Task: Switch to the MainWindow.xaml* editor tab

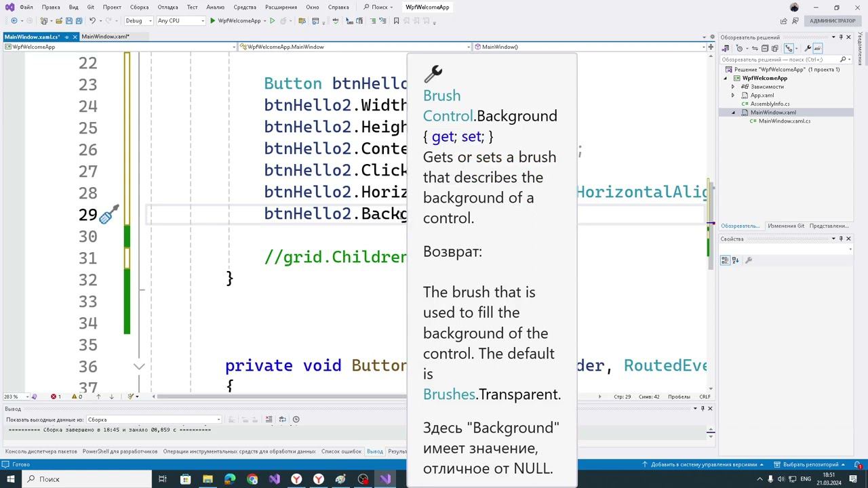Action: coord(105,37)
